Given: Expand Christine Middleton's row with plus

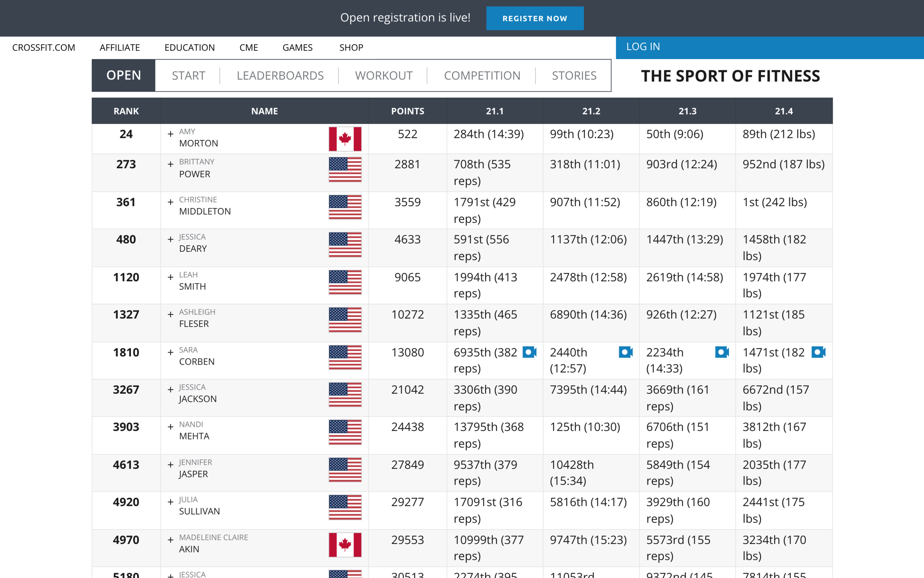Looking at the screenshot, I should 171,202.
